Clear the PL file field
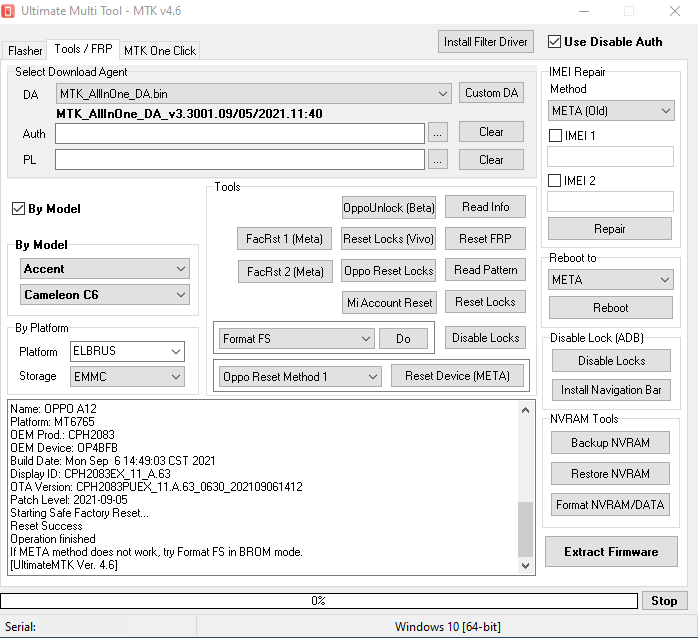Screen dimensions: 698x638 click(491, 159)
